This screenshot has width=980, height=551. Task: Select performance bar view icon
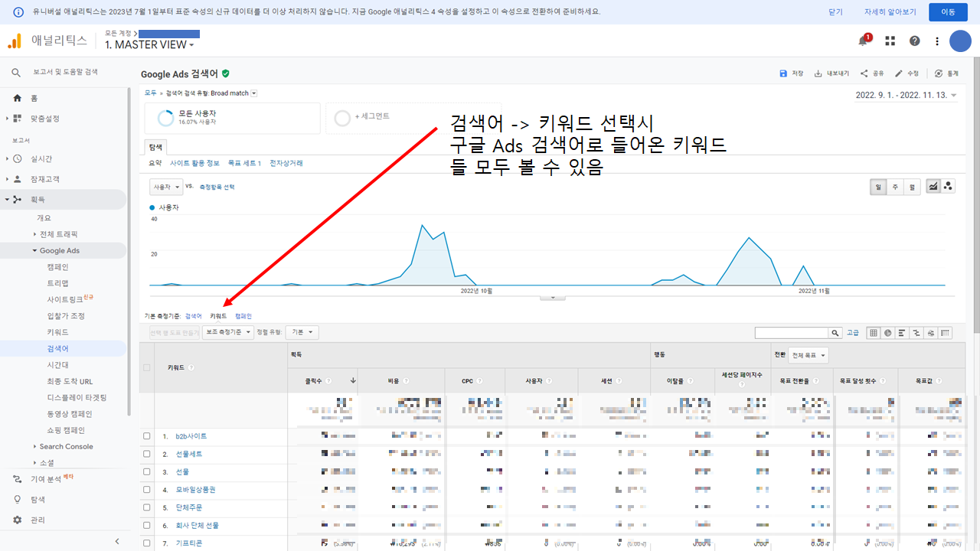903,333
